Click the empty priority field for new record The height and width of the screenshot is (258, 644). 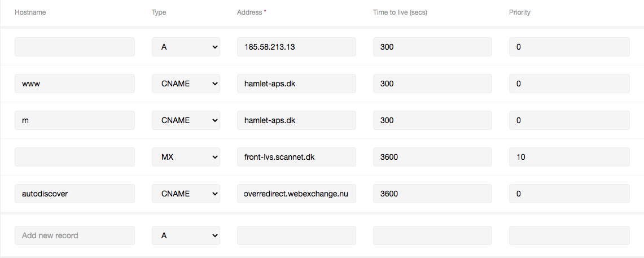[x=569, y=235]
